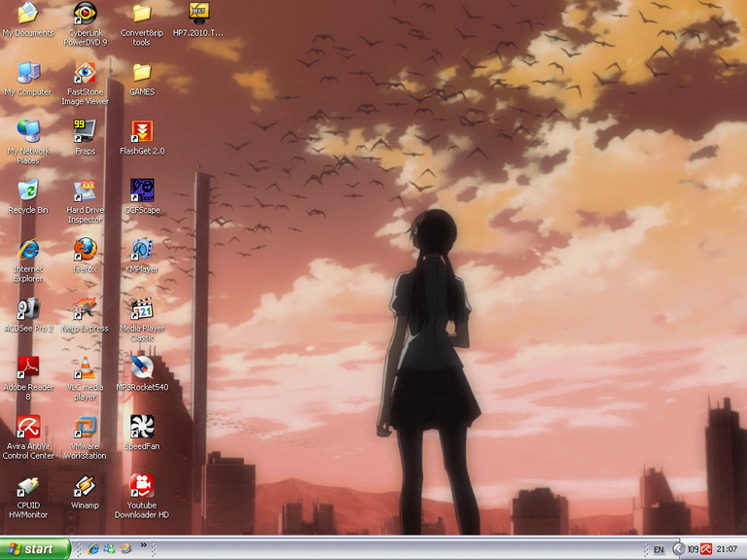Select the VLC media player shortcut

click(86, 378)
